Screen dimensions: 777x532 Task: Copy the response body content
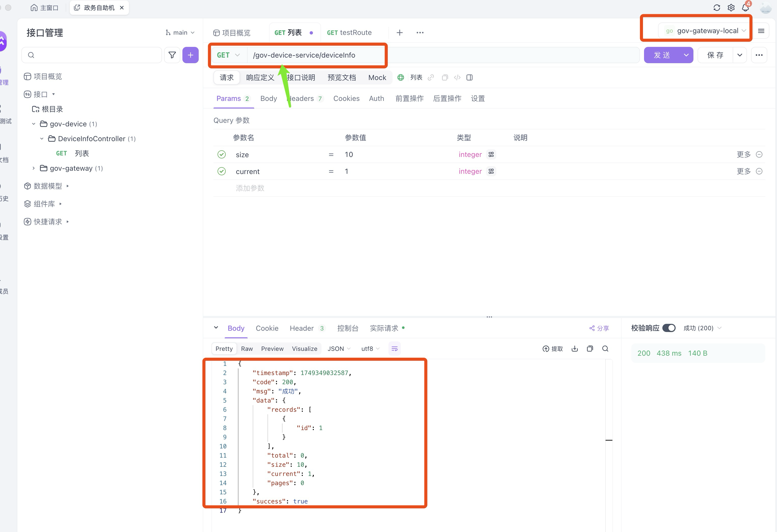point(590,349)
